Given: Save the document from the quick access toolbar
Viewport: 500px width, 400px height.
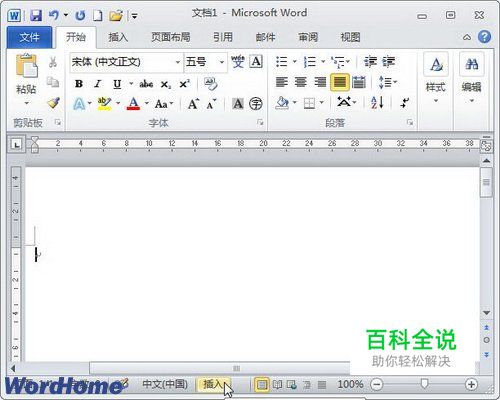Looking at the screenshot, I should tap(36, 15).
